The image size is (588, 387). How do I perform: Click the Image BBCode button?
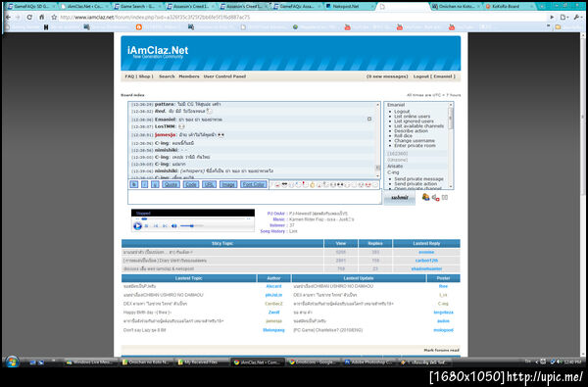228,184
